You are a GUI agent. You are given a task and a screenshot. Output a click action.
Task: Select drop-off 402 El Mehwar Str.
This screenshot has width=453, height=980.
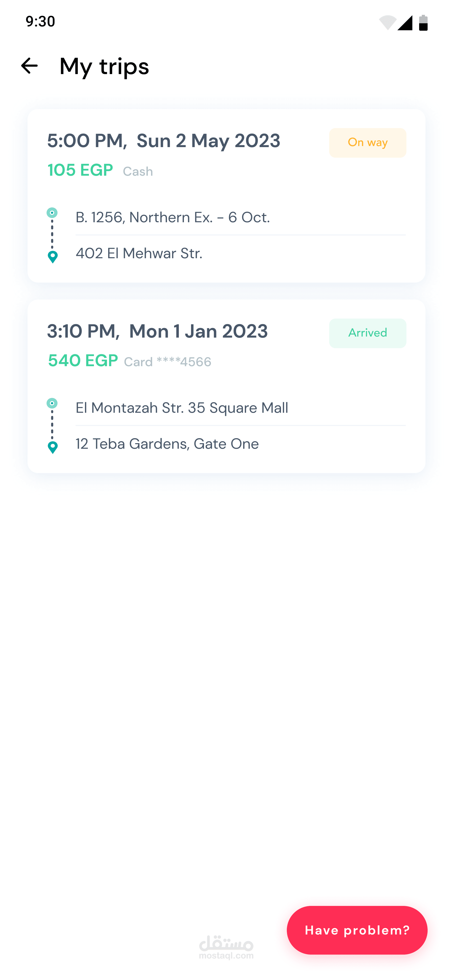(x=139, y=253)
